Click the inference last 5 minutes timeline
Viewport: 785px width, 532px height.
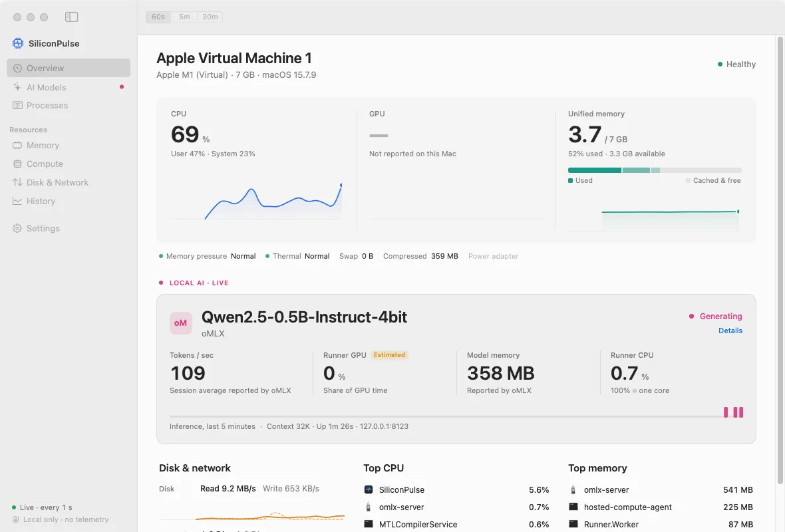click(x=456, y=412)
